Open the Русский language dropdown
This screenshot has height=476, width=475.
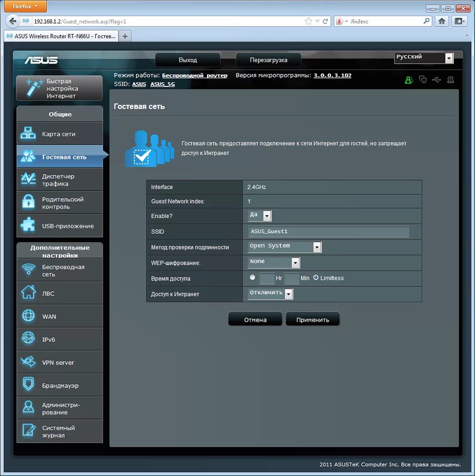[x=424, y=58]
